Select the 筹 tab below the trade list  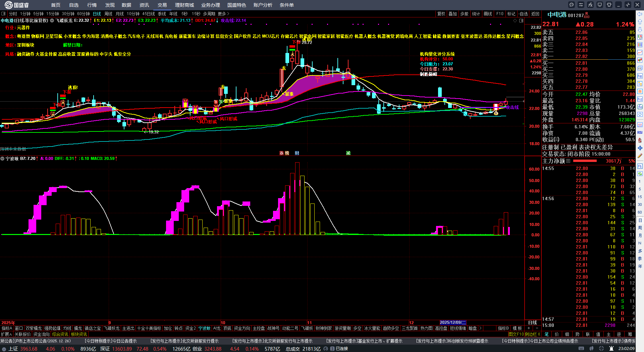630,334
